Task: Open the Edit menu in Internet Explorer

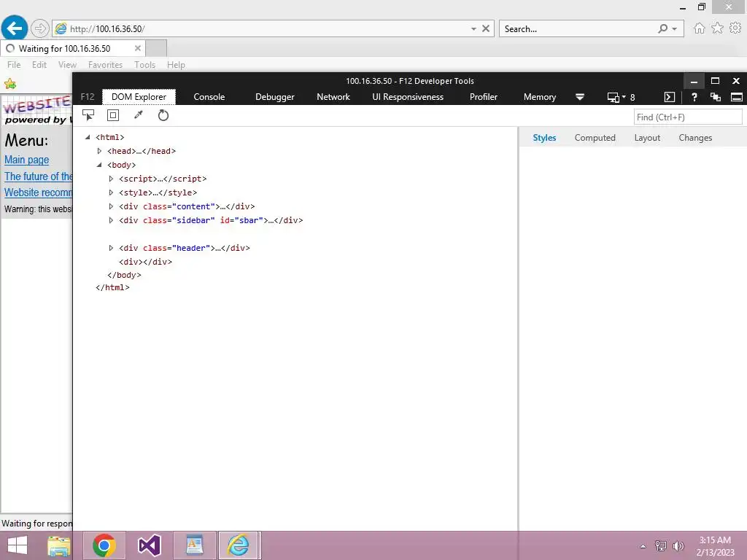Action: [39, 65]
